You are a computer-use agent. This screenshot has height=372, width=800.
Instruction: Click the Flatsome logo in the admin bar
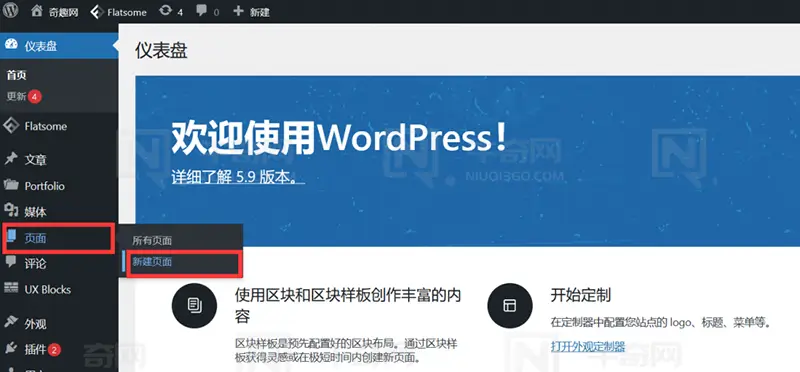(x=97, y=12)
